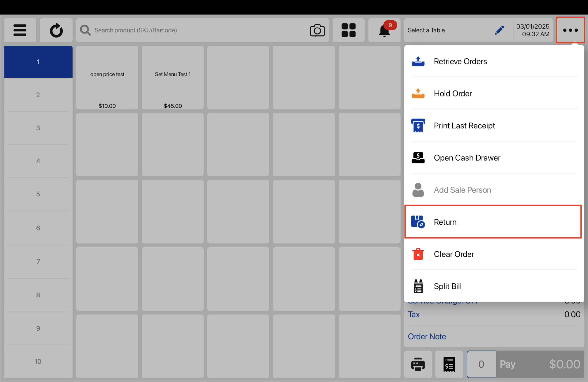The image size is (588, 382).
Task: Switch to category tab 2
Action: click(x=38, y=95)
